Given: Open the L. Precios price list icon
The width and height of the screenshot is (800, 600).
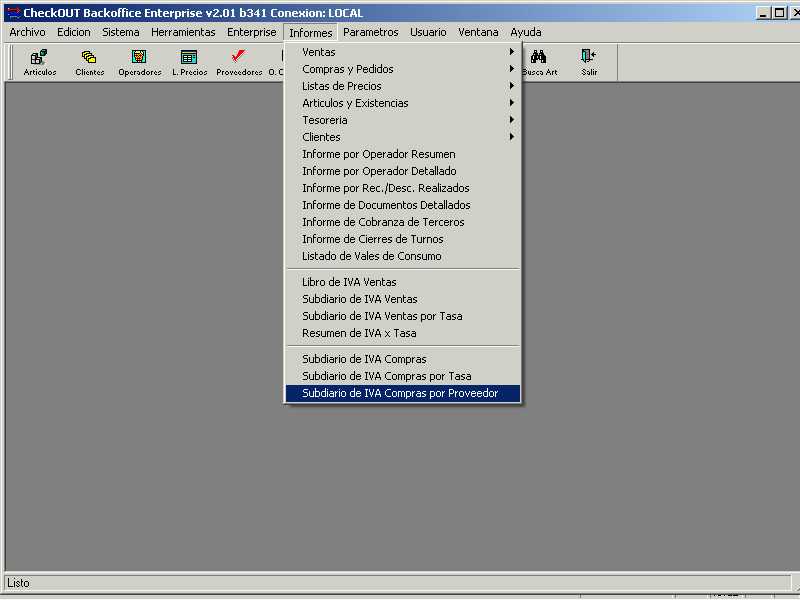Looking at the screenshot, I should (x=189, y=62).
